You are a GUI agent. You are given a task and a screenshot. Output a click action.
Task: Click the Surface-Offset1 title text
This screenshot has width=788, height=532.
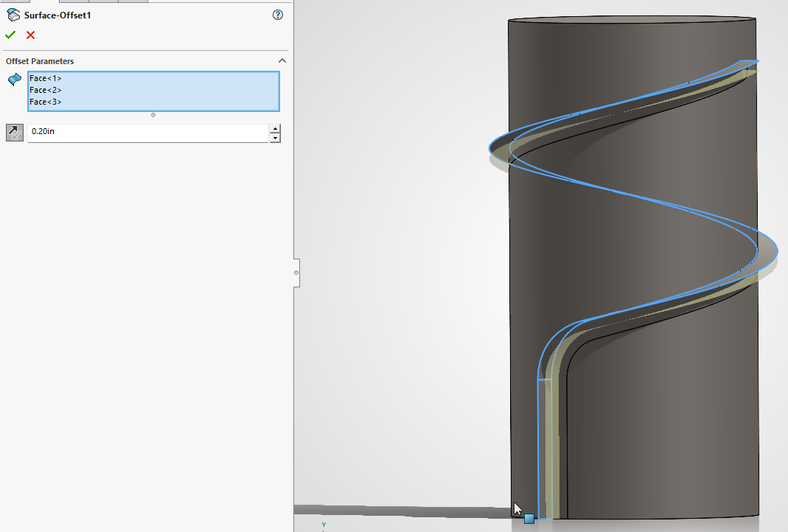57,15
